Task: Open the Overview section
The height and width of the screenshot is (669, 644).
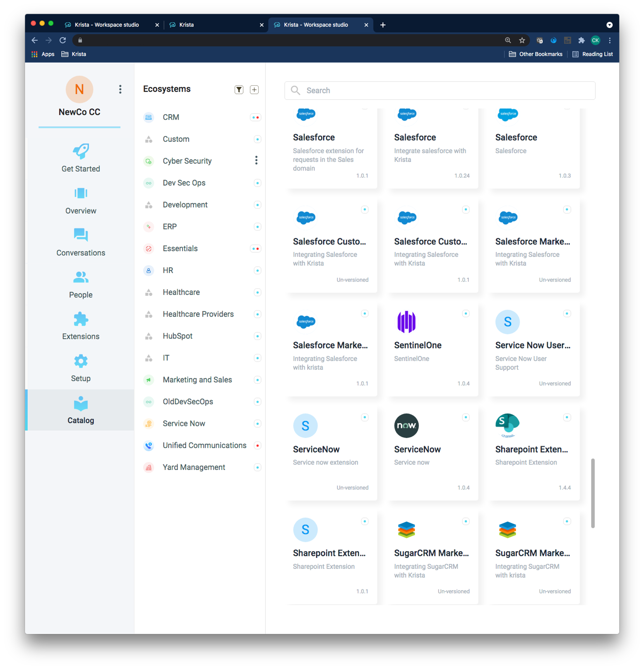Action: pyautogui.click(x=81, y=201)
